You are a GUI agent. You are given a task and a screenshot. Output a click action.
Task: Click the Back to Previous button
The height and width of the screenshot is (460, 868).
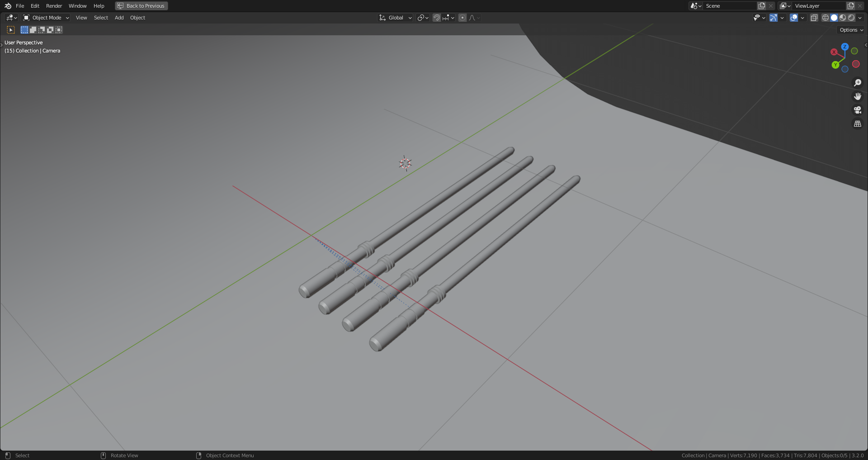141,6
